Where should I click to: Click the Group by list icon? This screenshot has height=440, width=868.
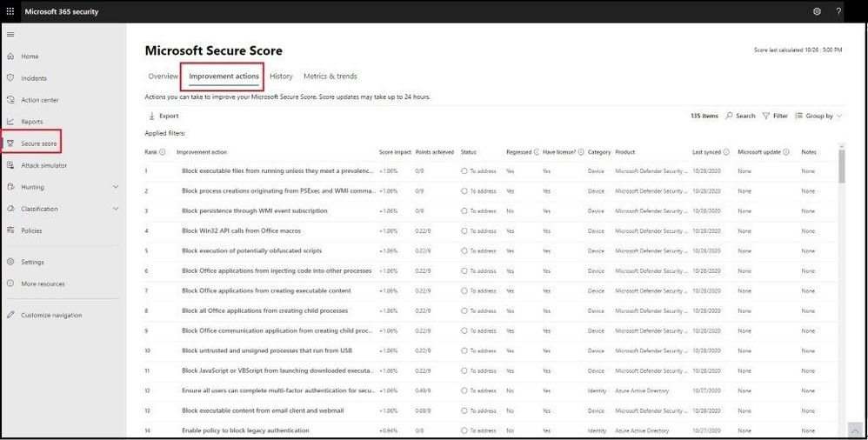(x=798, y=116)
